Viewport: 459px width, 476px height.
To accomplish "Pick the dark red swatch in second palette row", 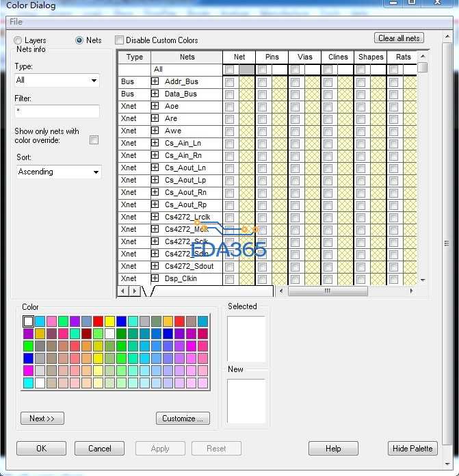I will pos(86,334).
